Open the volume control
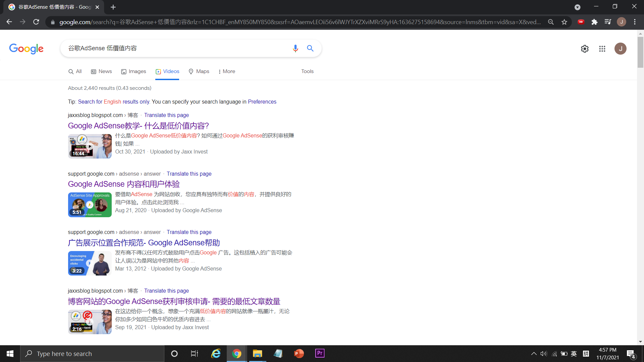The width and height of the screenshot is (644, 362). (x=544, y=354)
